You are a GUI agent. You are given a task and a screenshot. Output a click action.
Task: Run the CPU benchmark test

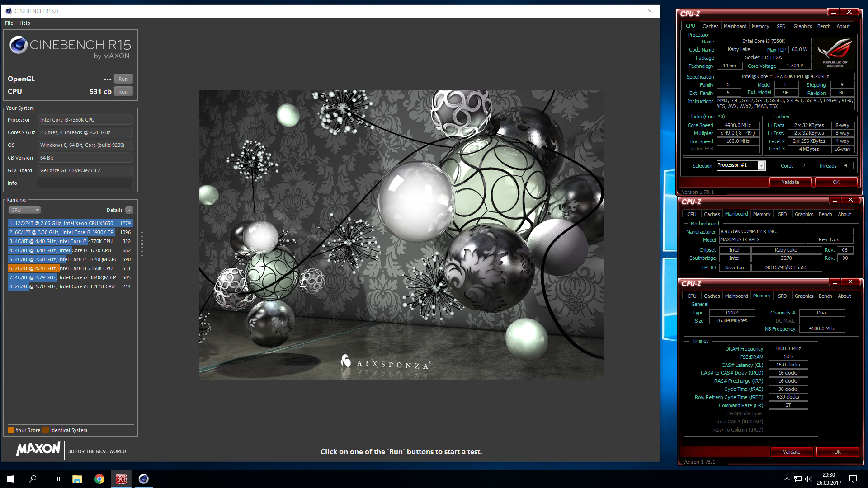tap(123, 92)
